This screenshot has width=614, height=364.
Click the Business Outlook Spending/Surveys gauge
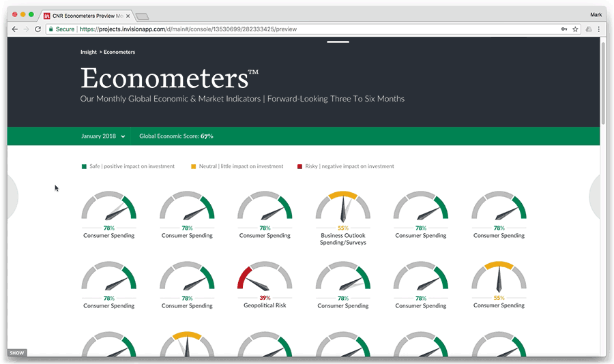point(343,207)
